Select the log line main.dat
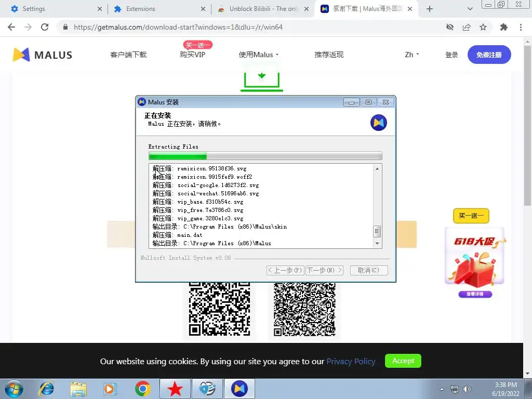Image resolution: width=532 pixels, height=399 pixels. pyautogui.click(x=177, y=235)
